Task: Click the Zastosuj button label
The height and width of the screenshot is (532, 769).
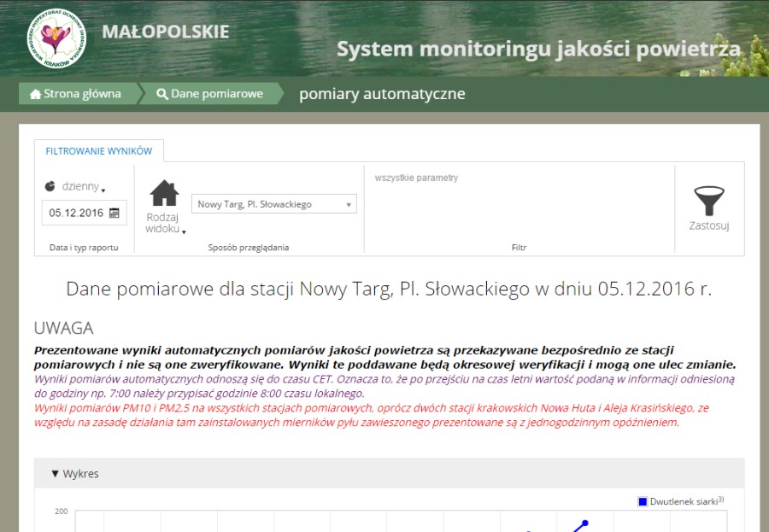Action: (709, 225)
